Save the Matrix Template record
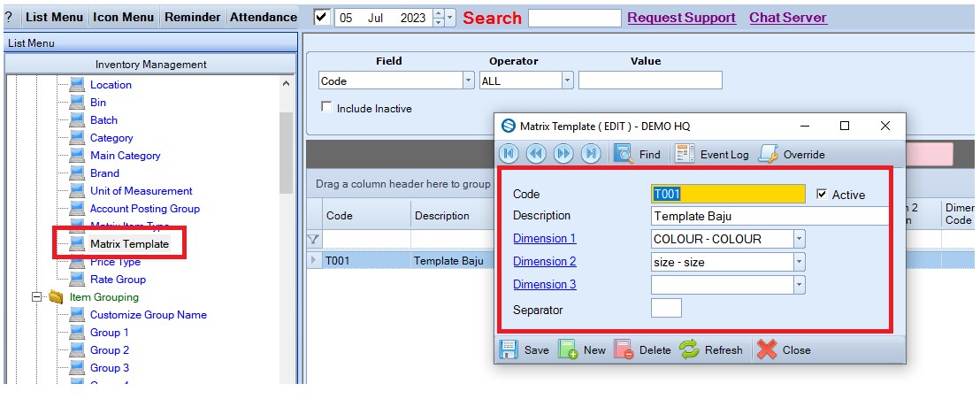The height and width of the screenshot is (399, 980). (x=524, y=349)
